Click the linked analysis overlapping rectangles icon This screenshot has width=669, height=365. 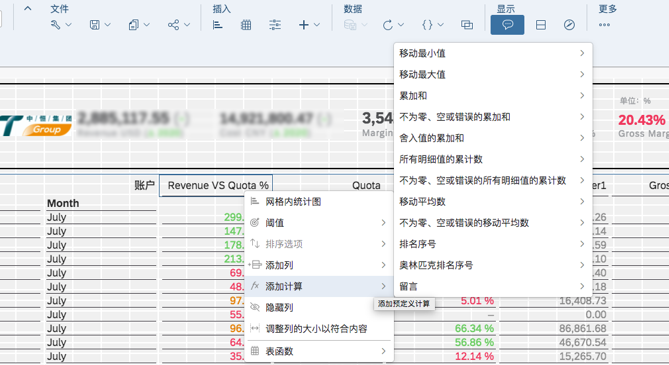pos(467,25)
